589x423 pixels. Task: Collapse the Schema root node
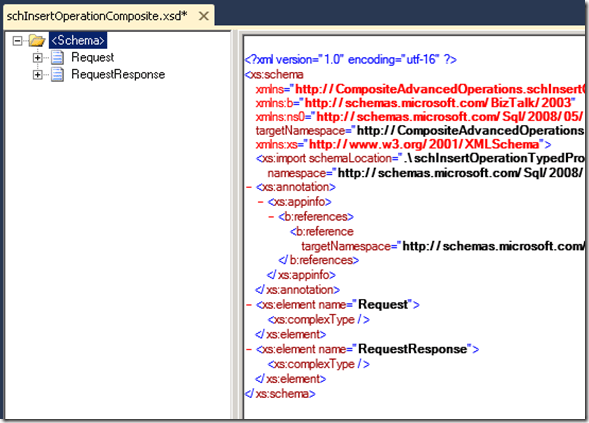click(17, 41)
